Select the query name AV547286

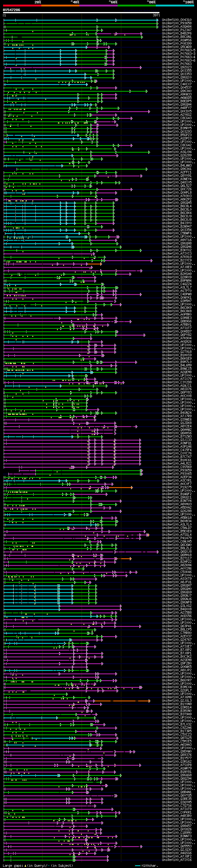coord(11,10)
